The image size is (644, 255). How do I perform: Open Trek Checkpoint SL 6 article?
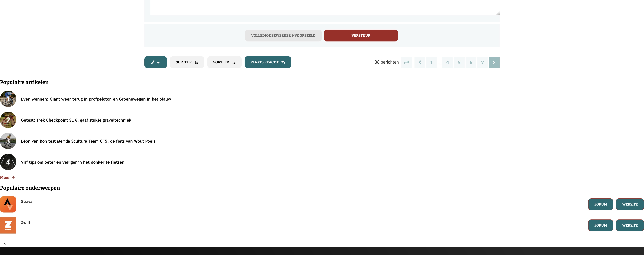pos(76,120)
